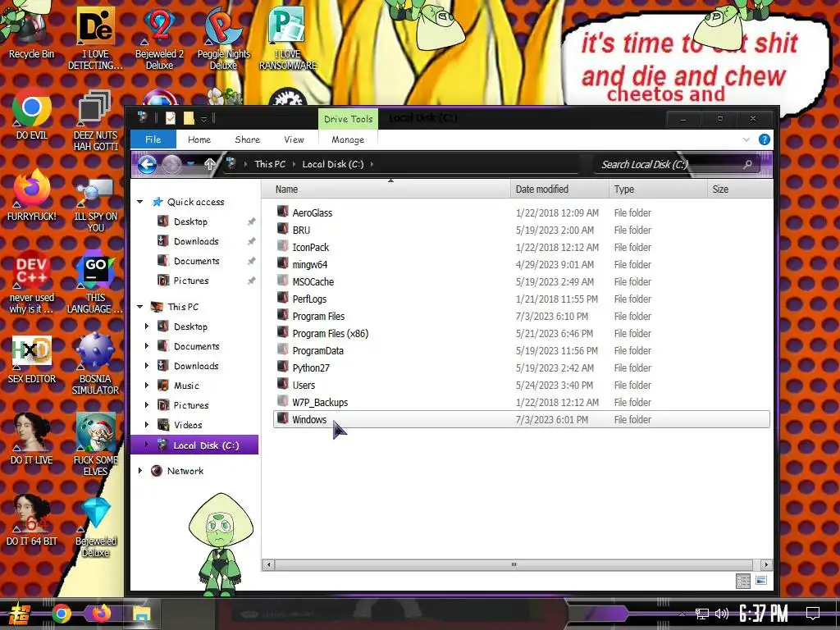Screen dimensions: 840x630
Task: Select Local Disk (C:) in navigation pane
Action: (x=195, y=445)
